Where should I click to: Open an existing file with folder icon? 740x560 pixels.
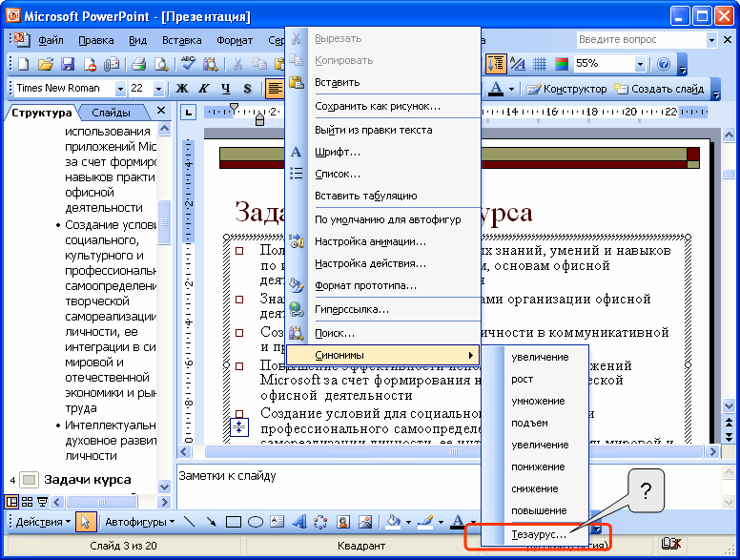[46, 64]
